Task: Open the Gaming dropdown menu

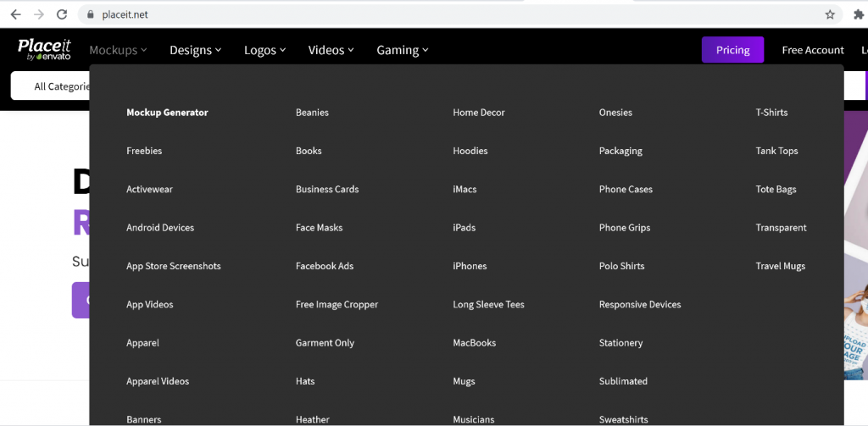Action: [403, 50]
